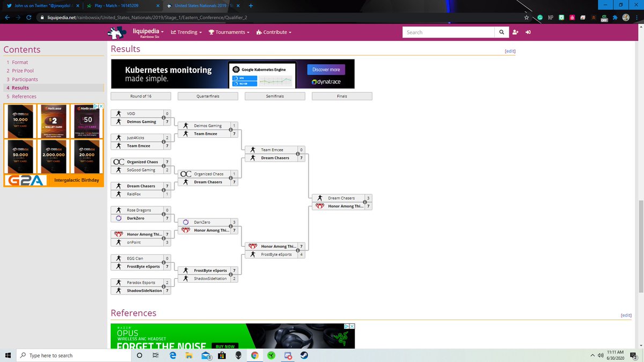This screenshot has width=644, height=362.
Task: Click Honor Among Thieves logo in the Finals
Action: tap(320, 206)
